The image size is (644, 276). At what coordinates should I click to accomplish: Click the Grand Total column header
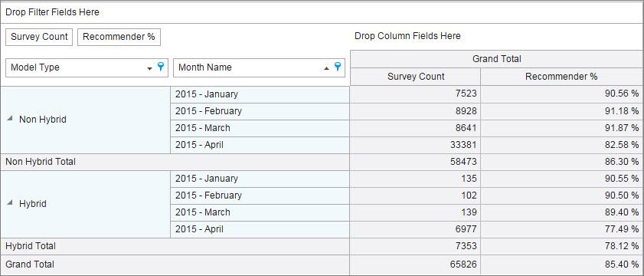pos(497,59)
